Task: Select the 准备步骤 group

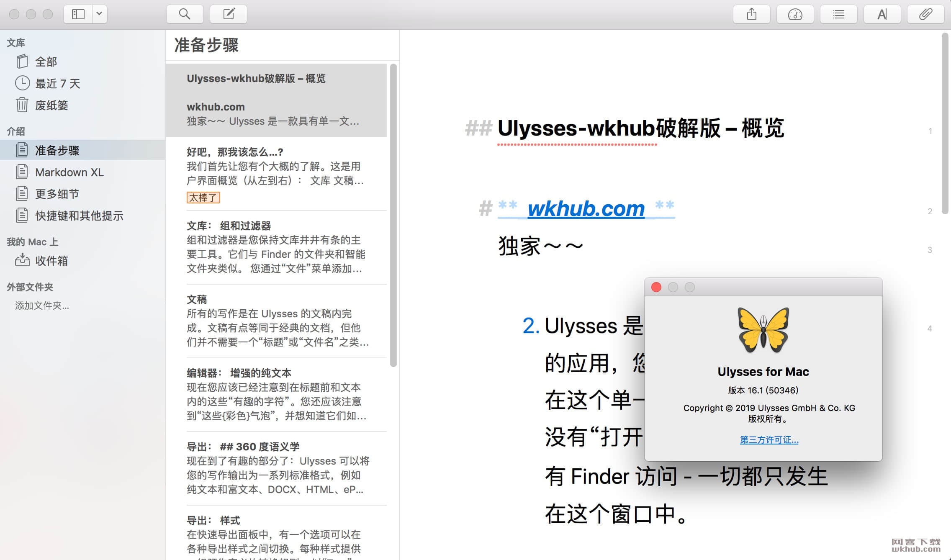Action: tap(82, 150)
